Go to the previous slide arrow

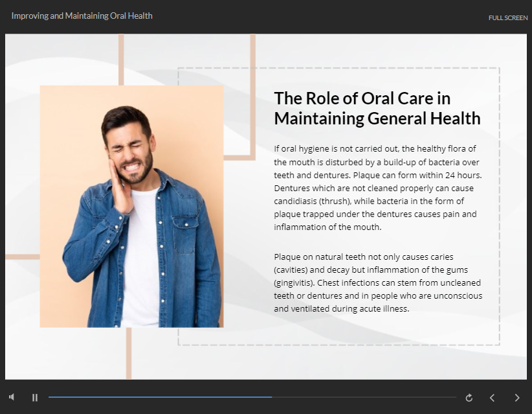492,398
